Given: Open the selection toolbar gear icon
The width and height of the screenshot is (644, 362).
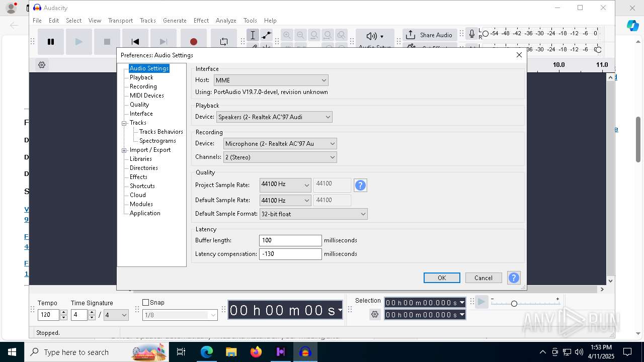Looking at the screenshot, I should 375,315.
